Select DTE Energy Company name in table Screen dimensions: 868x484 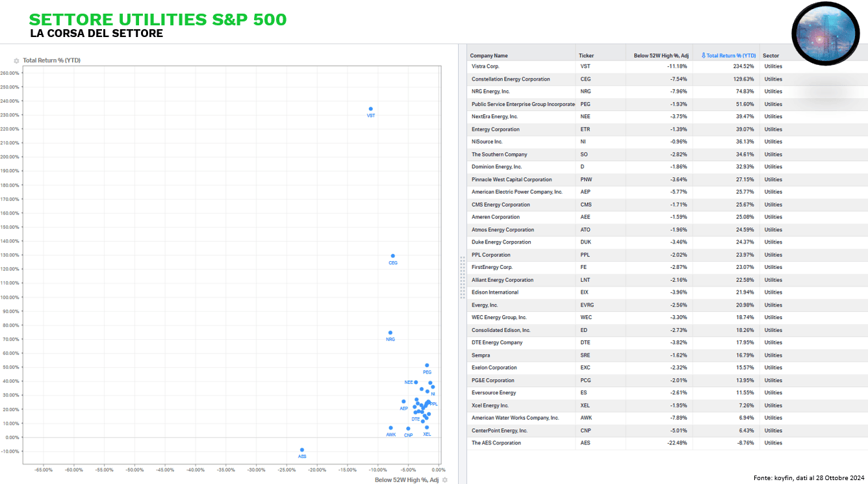coord(497,342)
